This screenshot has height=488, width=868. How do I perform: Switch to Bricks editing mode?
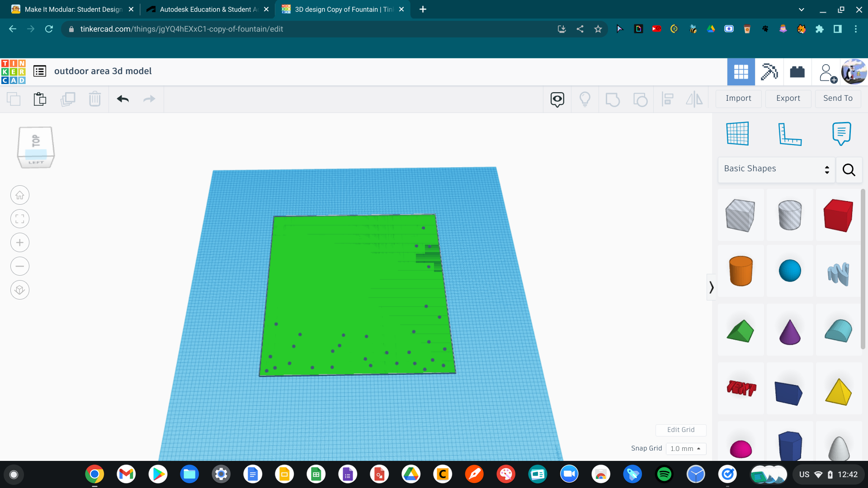[797, 71]
